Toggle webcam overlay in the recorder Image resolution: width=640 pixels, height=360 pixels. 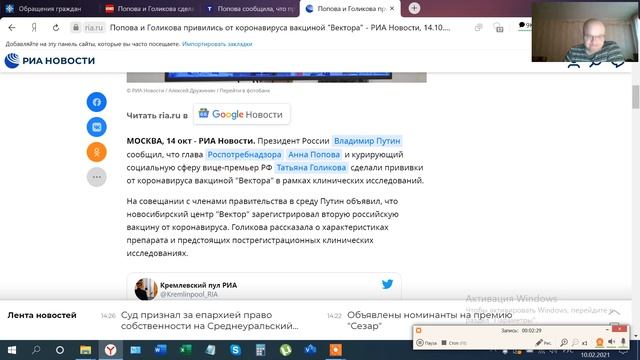[600, 342]
